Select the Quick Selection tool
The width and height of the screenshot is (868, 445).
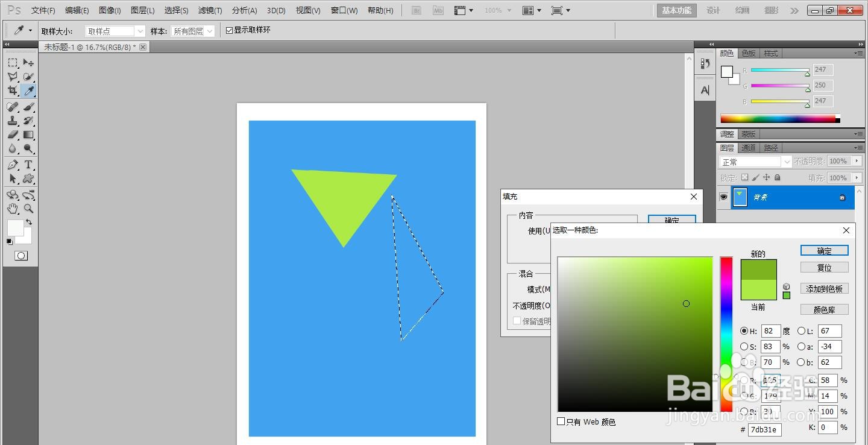[x=28, y=77]
